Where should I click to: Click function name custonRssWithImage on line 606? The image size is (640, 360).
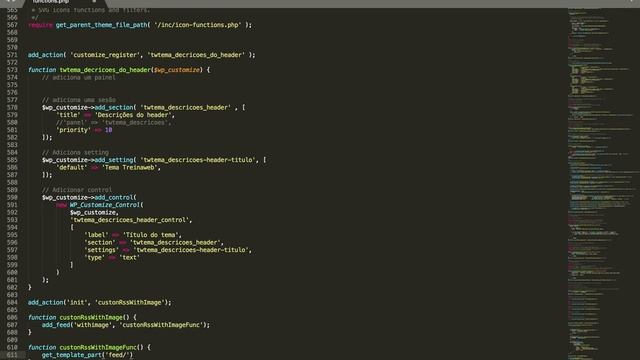[91, 318]
